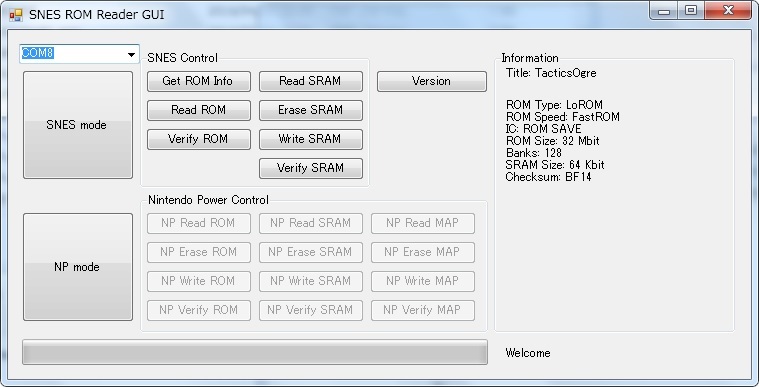Click NP Write MAP button
This screenshot has width=759, height=387.
coord(423,281)
